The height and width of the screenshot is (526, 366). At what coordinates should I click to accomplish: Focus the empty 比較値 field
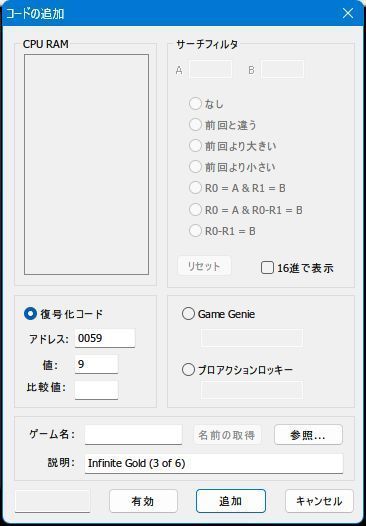coord(96,390)
